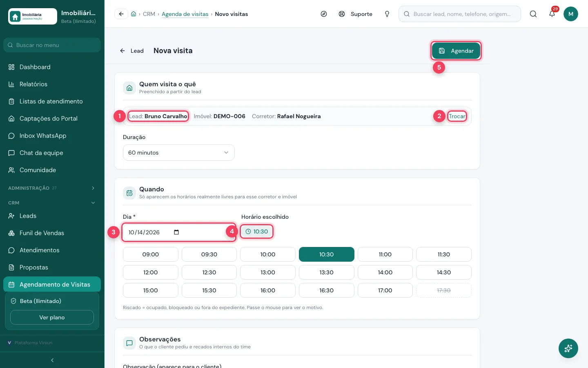Click the Trocar link

tap(457, 116)
